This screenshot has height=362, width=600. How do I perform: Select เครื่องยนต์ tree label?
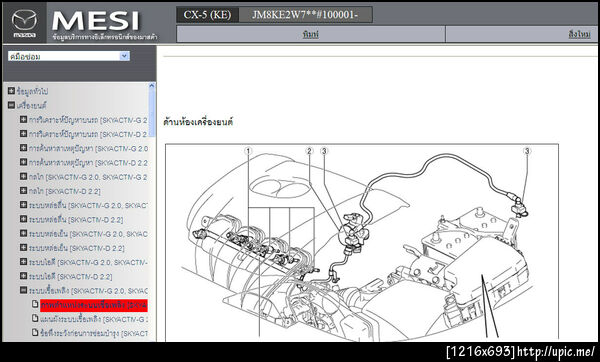(31, 106)
